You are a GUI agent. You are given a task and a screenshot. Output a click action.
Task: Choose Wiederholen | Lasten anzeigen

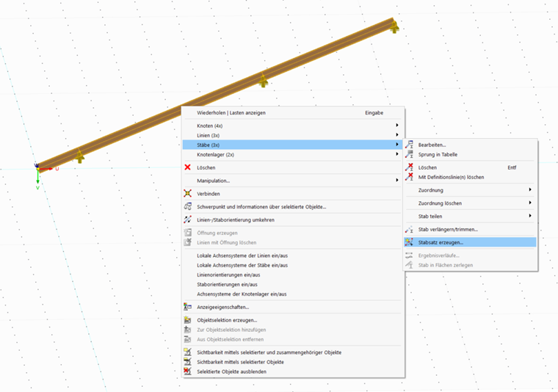pos(293,113)
